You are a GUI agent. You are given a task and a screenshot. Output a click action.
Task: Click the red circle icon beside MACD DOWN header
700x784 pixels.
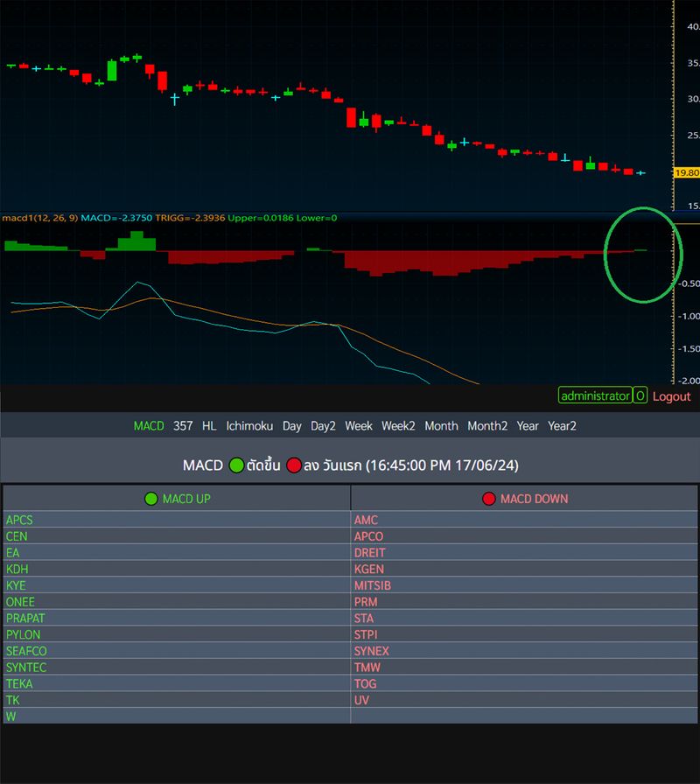[x=488, y=499]
